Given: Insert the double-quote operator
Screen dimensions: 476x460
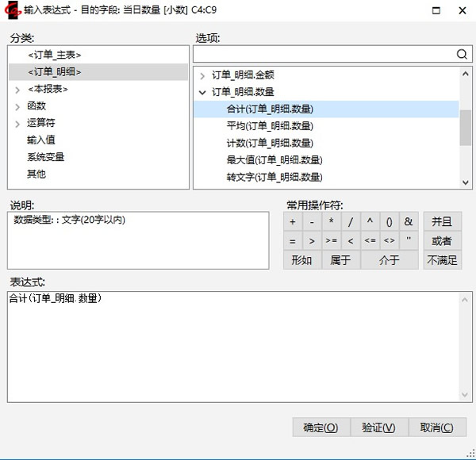Looking at the screenshot, I should click(409, 241).
